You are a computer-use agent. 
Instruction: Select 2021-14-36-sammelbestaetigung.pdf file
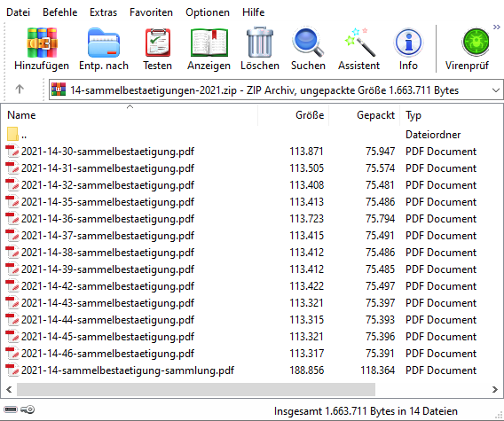[107, 219]
